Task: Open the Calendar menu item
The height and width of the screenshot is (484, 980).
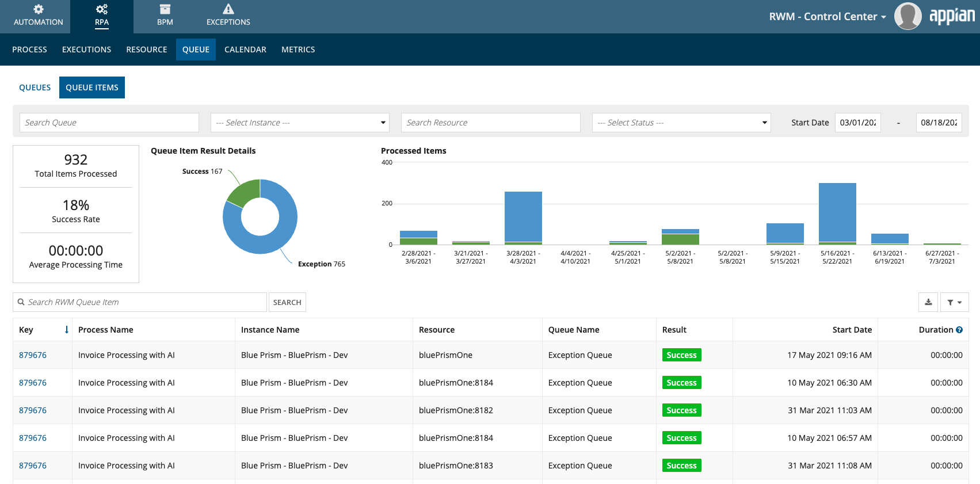Action: tap(245, 49)
